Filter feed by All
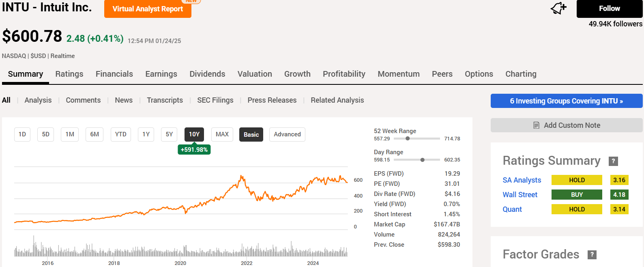 6,100
